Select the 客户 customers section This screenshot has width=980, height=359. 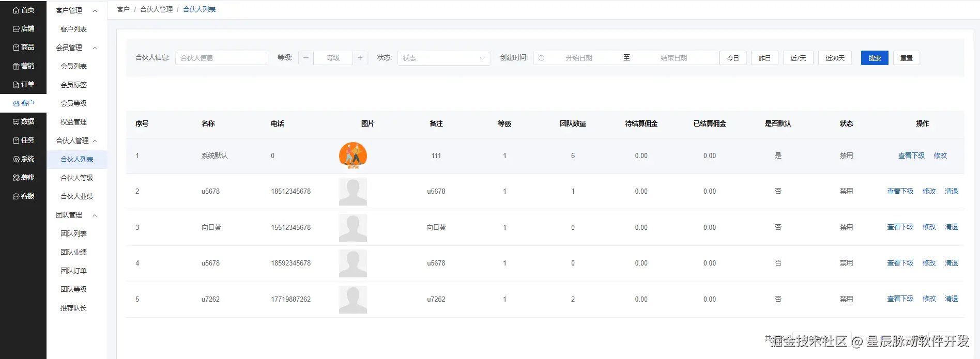[x=23, y=103]
